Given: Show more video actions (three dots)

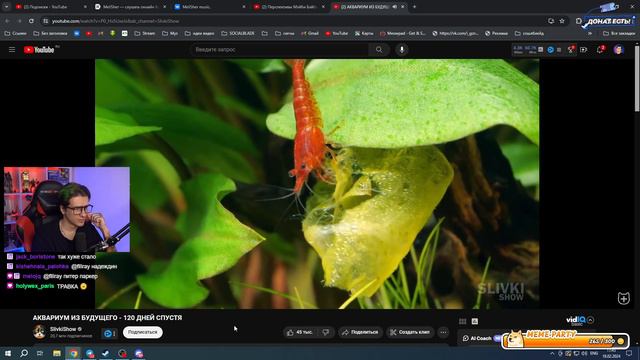Looking at the screenshot, I should point(443,332).
